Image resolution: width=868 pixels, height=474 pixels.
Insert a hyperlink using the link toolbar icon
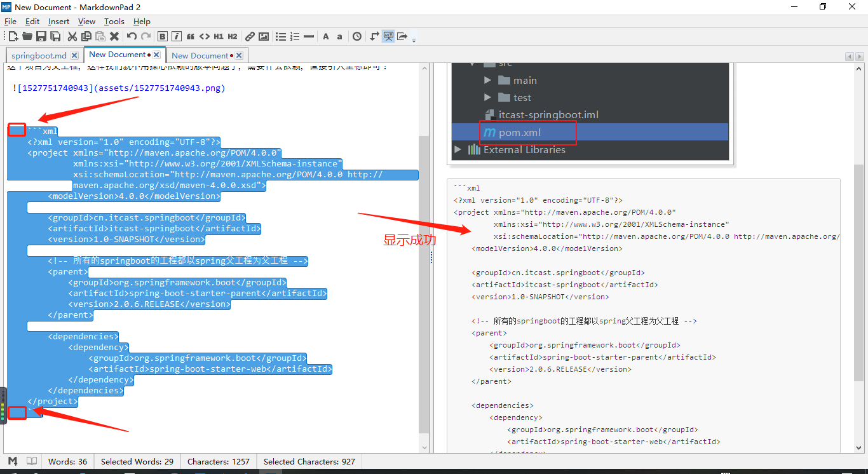(250, 36)
